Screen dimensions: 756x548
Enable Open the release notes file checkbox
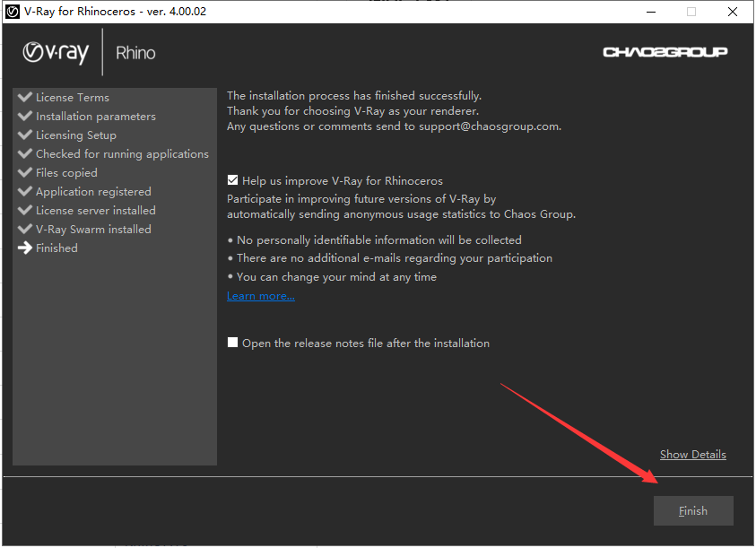click(x=232, y=343)
